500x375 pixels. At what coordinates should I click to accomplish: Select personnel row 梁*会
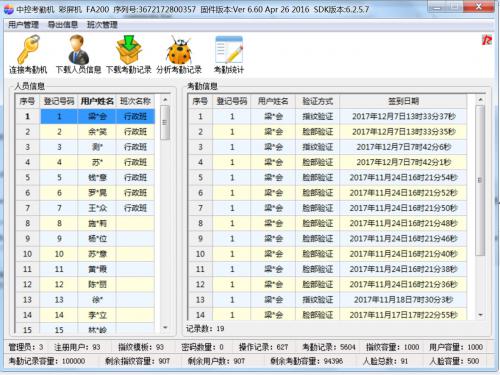pyautogui.click(x=85, y=116)
